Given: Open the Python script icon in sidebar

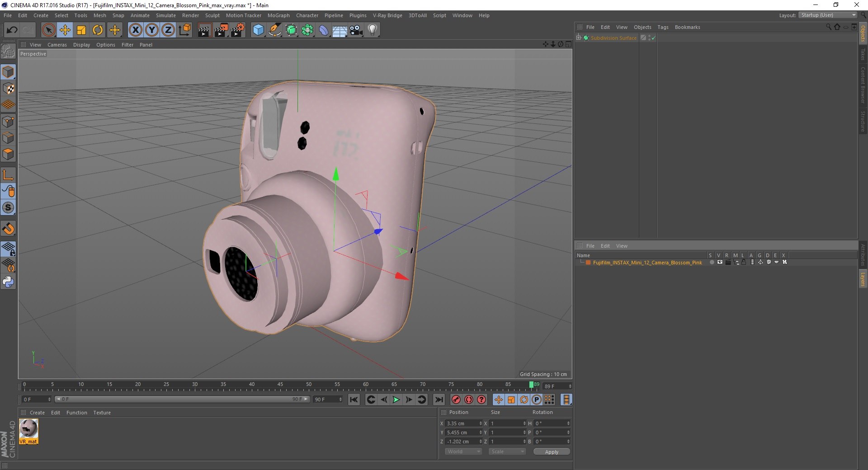Looking at the screenshot, I should click(8, 282).
